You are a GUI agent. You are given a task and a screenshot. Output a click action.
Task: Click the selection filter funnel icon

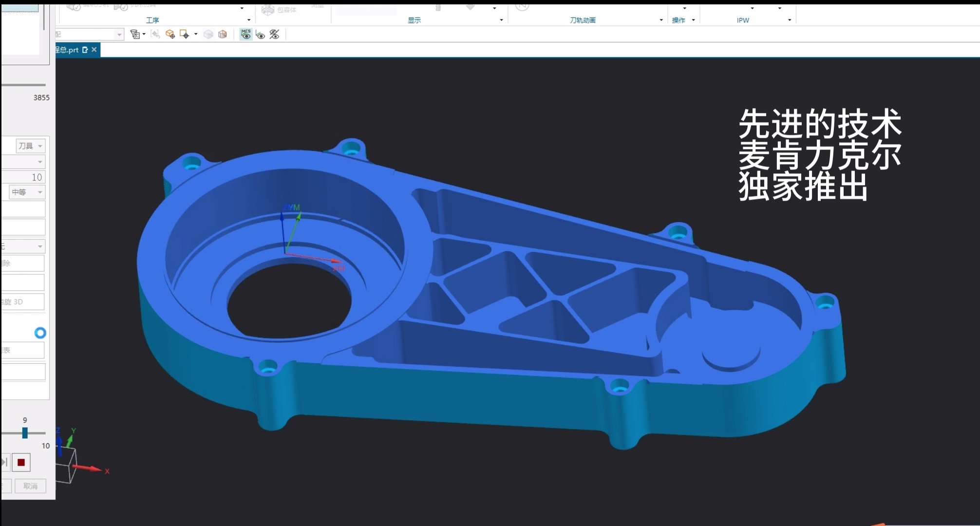(x=135, y=34)
